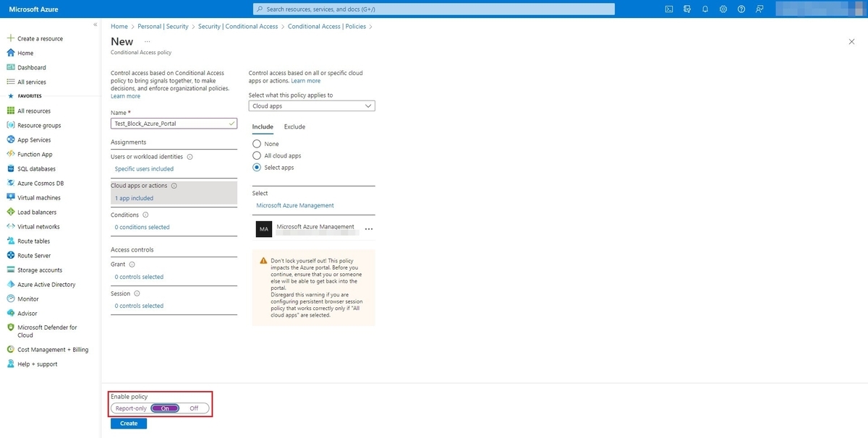Screen dimensions: 868x438
Task: Open Dashboard icon in sidebar
Action: [11, 67]
